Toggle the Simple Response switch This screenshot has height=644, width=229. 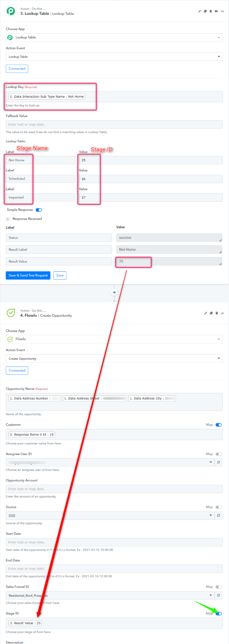pos(39,210)
